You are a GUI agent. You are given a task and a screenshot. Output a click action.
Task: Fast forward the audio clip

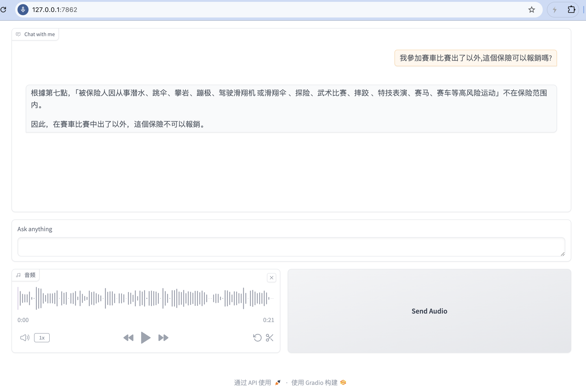(x=163, y=338)
